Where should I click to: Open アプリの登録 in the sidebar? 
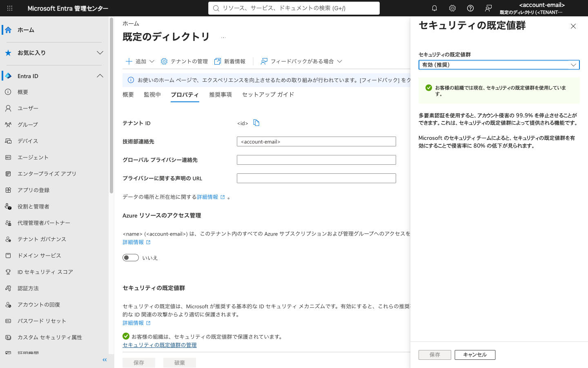(54, 190)
